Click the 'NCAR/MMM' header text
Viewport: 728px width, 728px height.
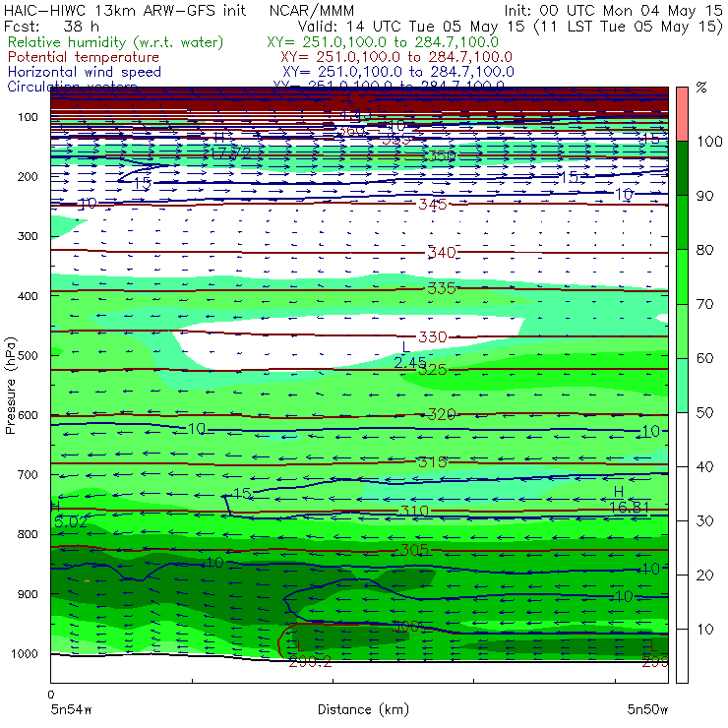[x=312, y=11]
